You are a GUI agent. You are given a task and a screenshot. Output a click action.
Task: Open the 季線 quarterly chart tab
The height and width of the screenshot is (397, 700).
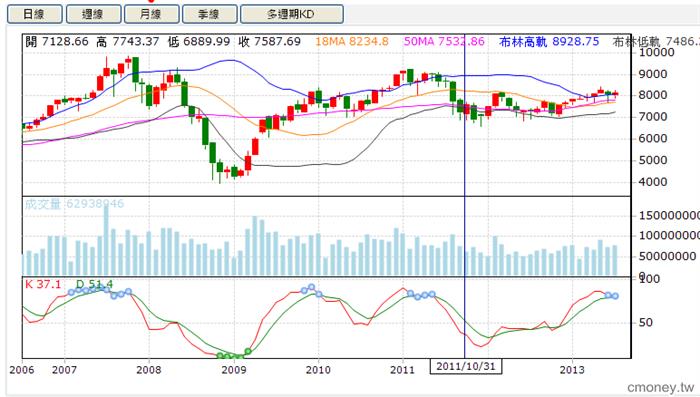click(x=209, y=14)
